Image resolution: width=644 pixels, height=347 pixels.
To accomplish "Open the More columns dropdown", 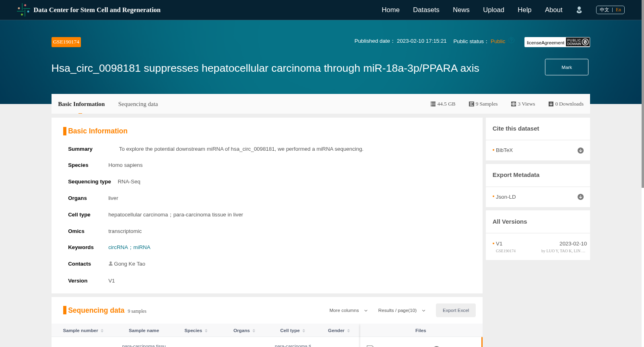I will pos(349,310).
